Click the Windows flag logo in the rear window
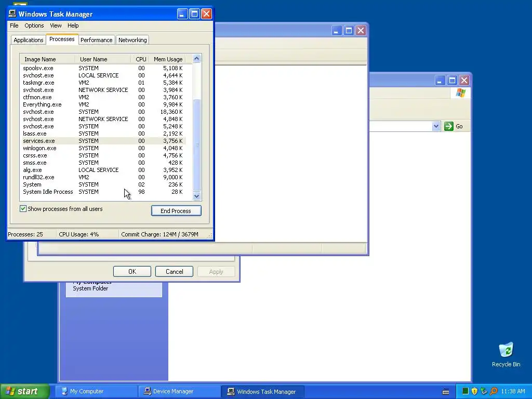532x399 pixels. 461,92
